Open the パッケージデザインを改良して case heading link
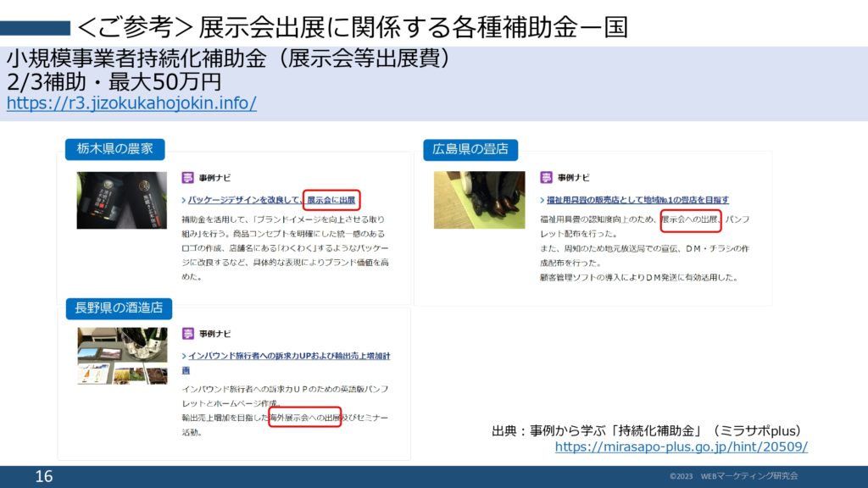868x488 pixels. click(x=242, y=201)
